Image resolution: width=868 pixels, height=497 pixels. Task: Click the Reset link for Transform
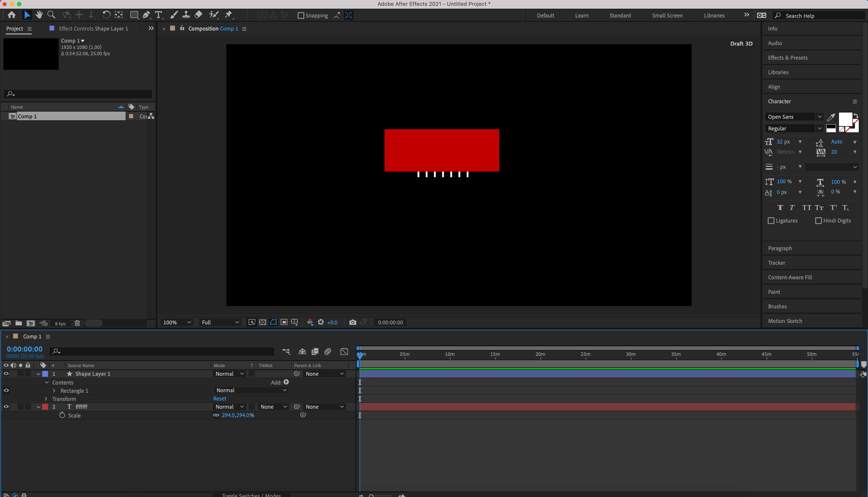219,399
